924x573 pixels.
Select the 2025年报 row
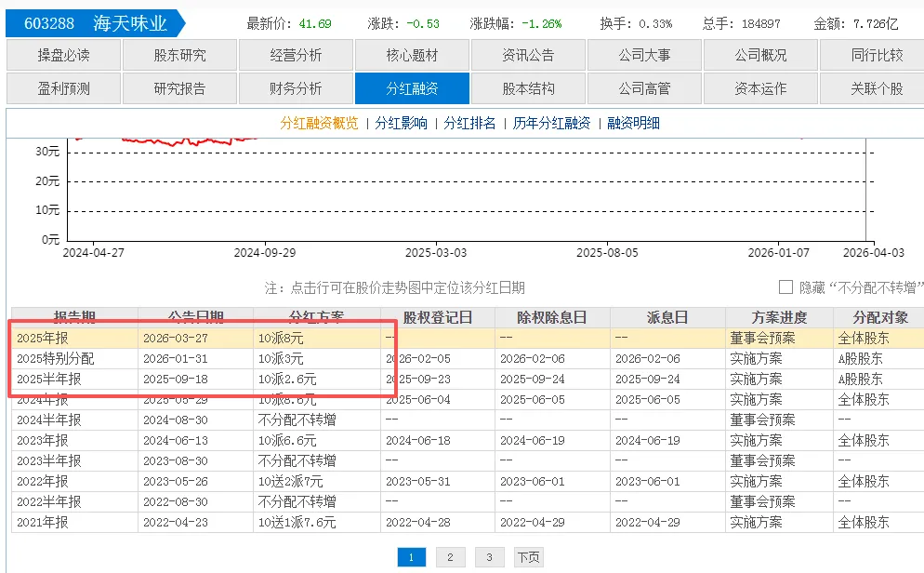(x=468, y=339)
